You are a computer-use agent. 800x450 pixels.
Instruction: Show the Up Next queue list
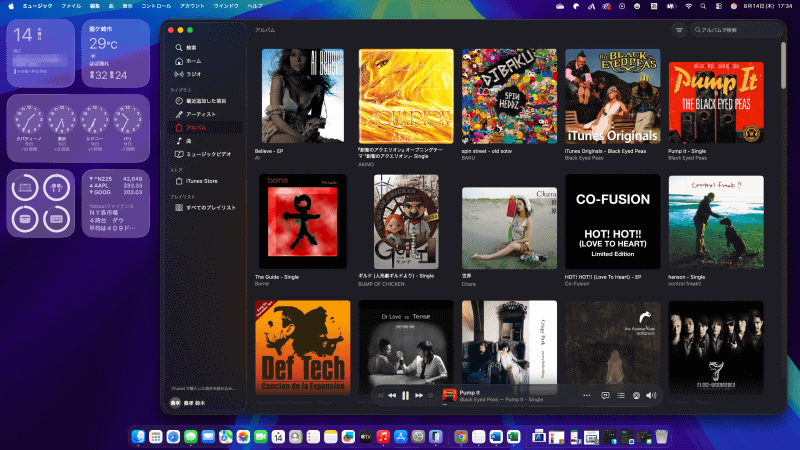pos(621,395)
